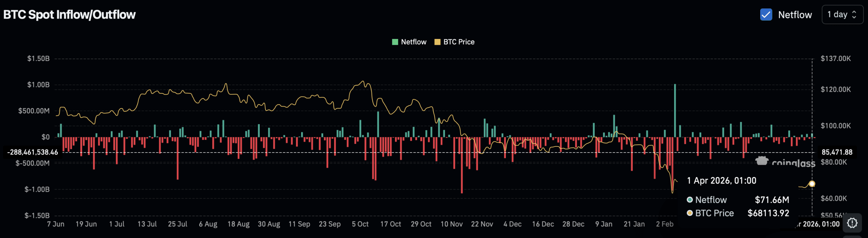Click the 22 Nov date axis label

tap(482, 224)
